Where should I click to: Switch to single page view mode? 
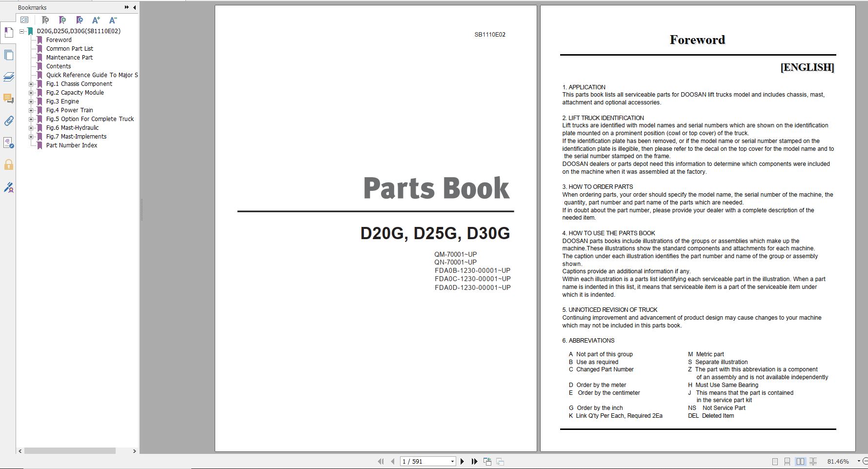(x=775, y=461)
